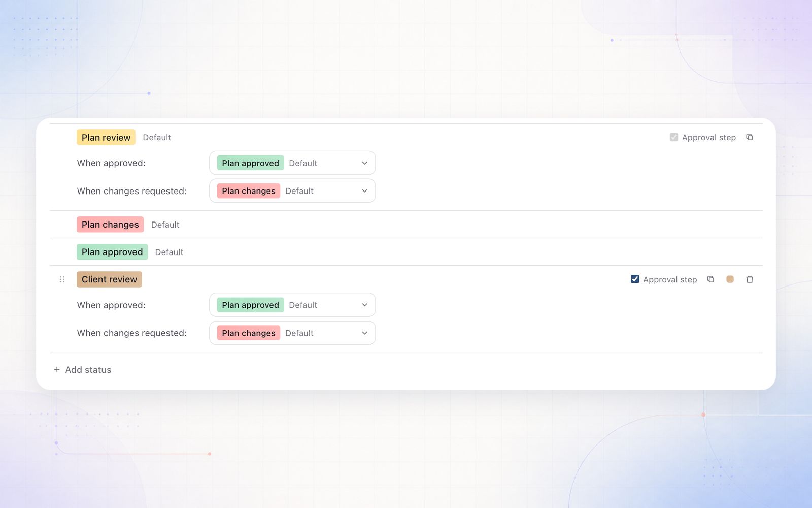The image size is (812, 508).
Task: Open Plan review When approved dropdown
Action: coord(292,163)
